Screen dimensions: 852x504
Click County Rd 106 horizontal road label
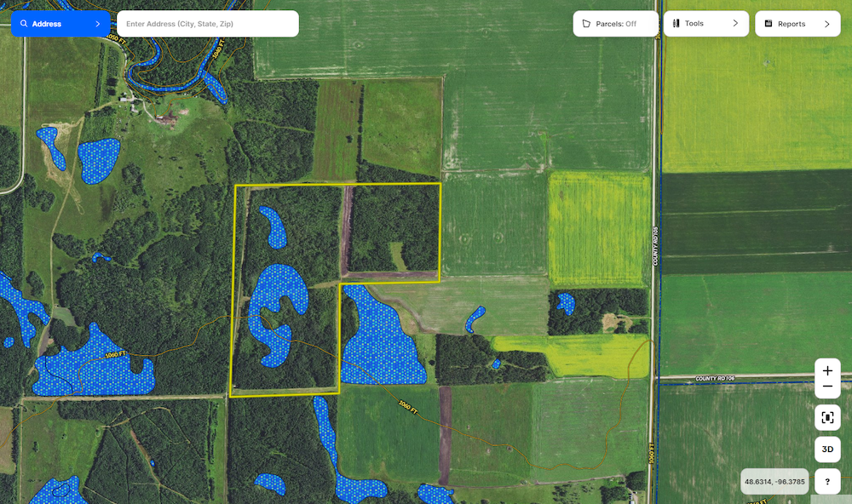(x=714, y=378)
